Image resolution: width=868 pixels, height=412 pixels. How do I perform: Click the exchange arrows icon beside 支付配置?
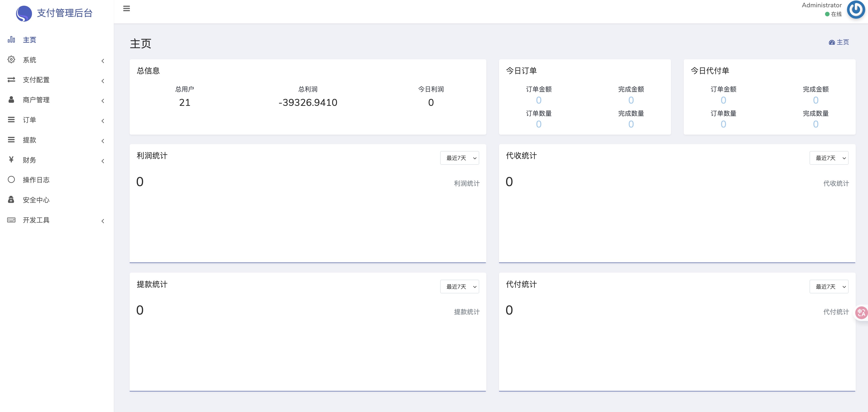point(11,79)
